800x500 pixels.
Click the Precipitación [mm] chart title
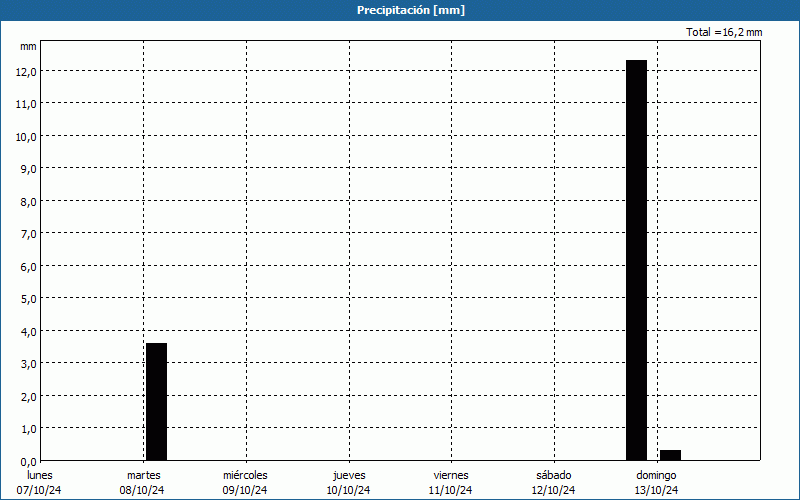click(x=411, y=10)
